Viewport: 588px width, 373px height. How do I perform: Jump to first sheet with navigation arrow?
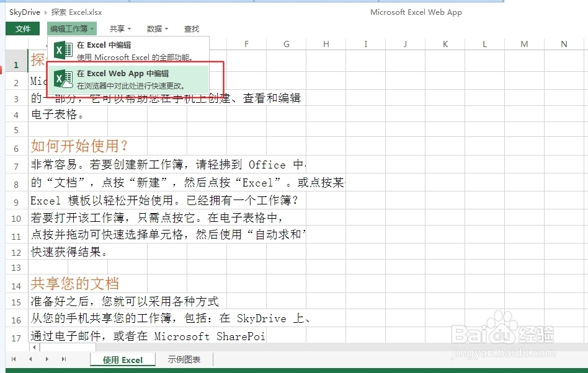[x=14, y=359]
